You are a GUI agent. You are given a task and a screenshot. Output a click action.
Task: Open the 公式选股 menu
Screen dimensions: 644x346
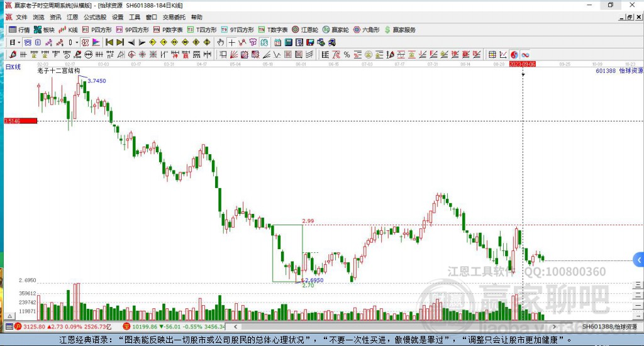point(95,17)
